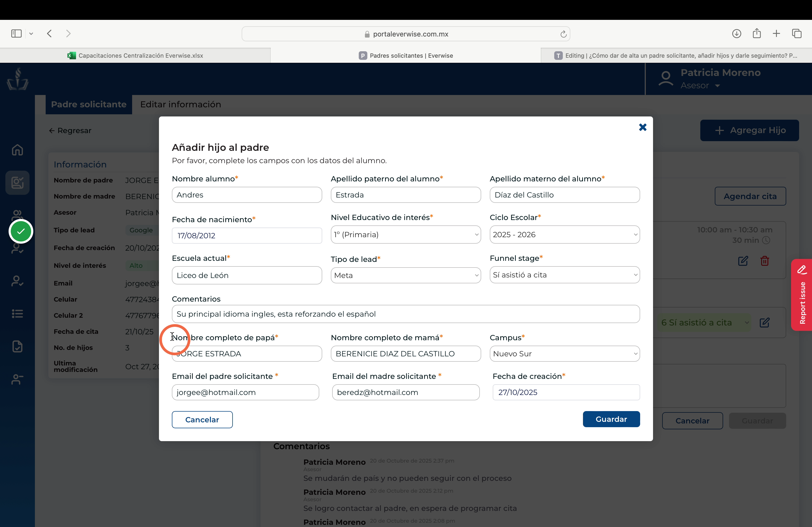The width and height of the screenshot is (812, 527).
Task: Click the Nombre alumno field
Action: pyautogui.click(x=247, y=195)
